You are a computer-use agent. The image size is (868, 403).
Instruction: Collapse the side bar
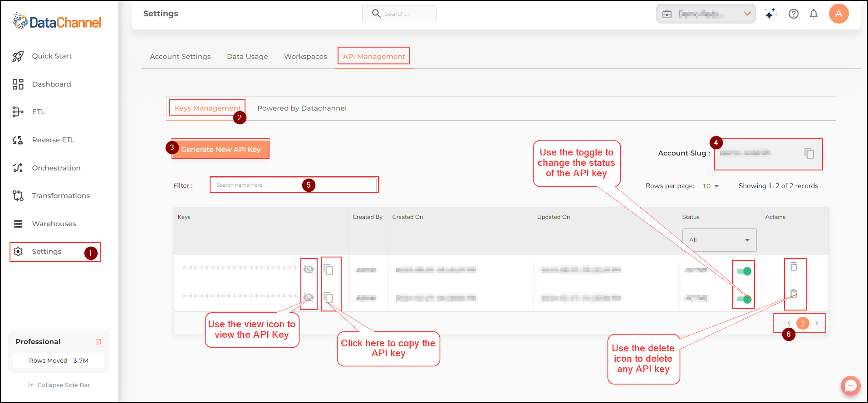59,385
